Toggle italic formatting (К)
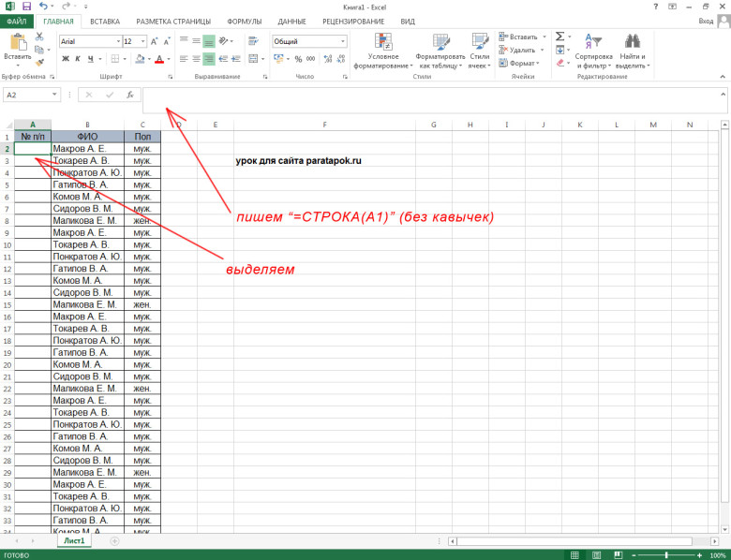731x560 pixels. [78, 59]
